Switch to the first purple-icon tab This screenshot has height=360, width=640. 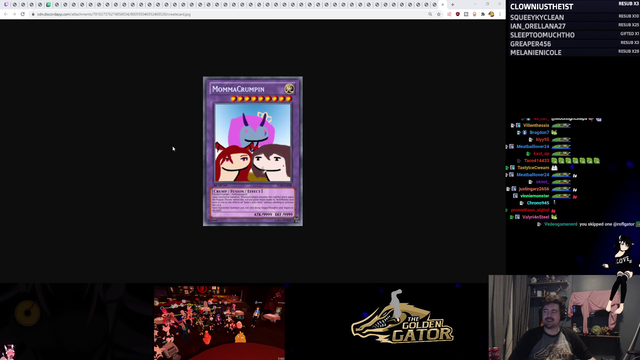pyautogui.click(x=6, y=4)
